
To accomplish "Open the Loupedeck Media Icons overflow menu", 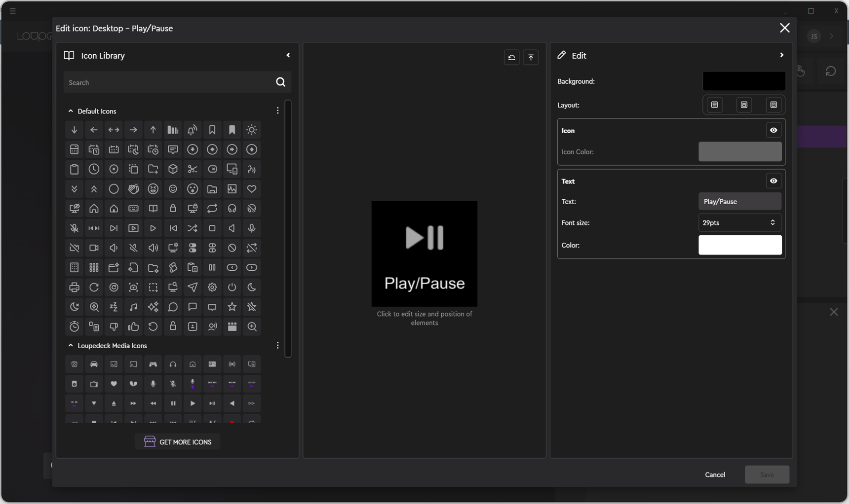I will [x=278, y=345].
